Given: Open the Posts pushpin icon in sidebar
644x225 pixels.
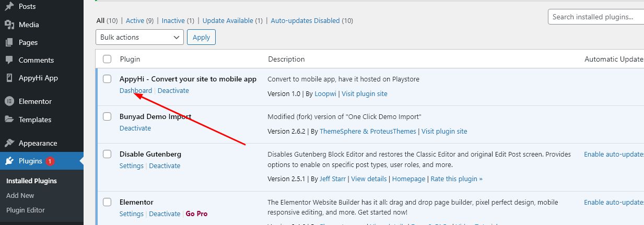Looking at the screenshot, I should point(9,7).
